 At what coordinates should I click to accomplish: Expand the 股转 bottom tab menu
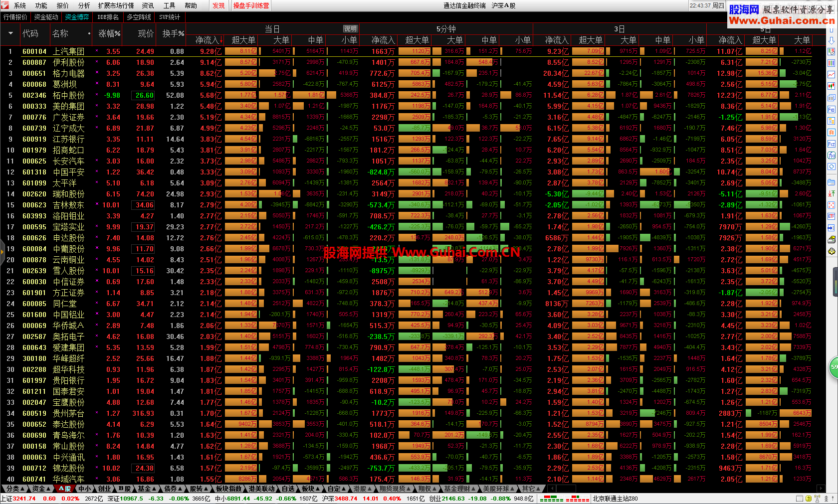200,489
